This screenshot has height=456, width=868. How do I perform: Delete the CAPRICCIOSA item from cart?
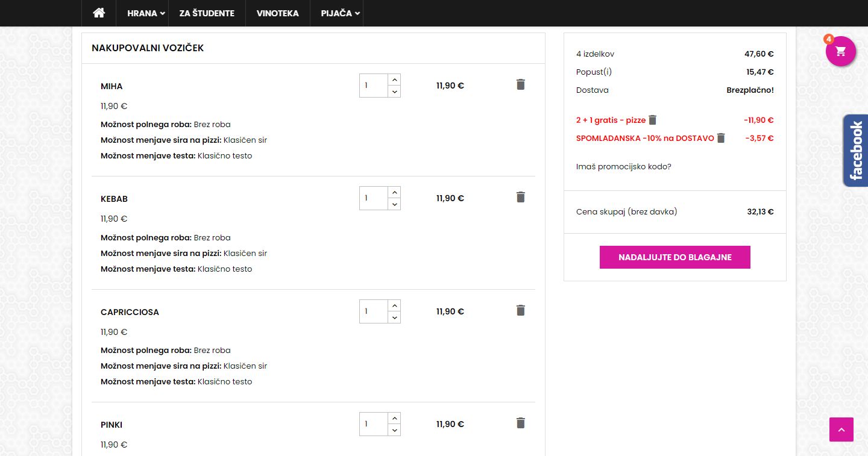521,311
